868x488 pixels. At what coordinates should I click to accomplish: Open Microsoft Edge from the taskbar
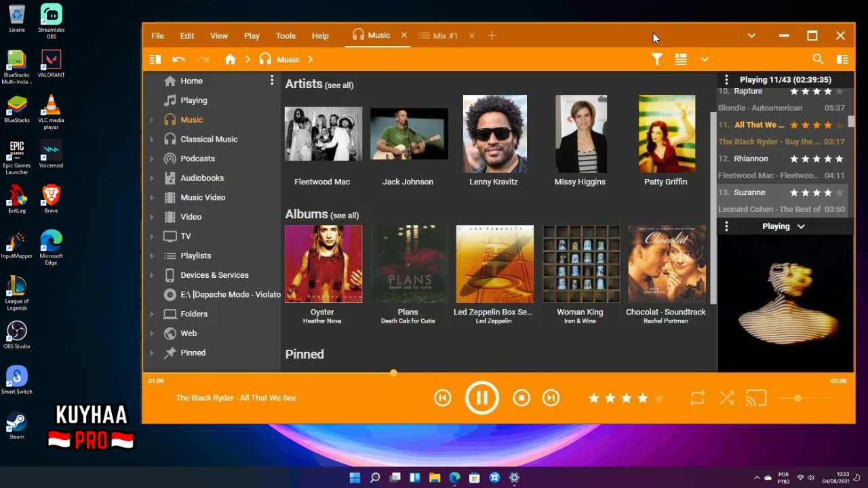pos(454,478)
